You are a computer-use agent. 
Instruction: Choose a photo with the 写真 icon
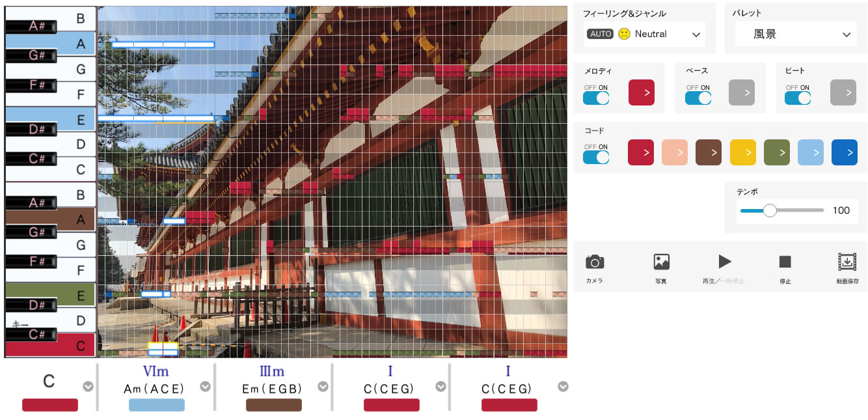(x=661, y=262)
